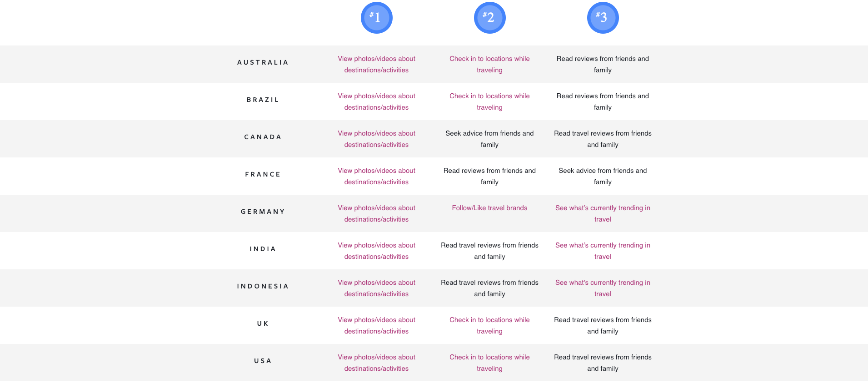Viewport: 868px width, 389px height.
Task: Select Canada's seek advice from friends text
Action: 489,139
